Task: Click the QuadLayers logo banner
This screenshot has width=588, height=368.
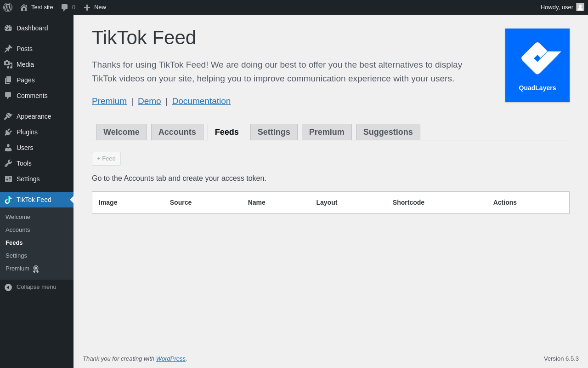Action: pyautogui.click(x=537, y=65)
